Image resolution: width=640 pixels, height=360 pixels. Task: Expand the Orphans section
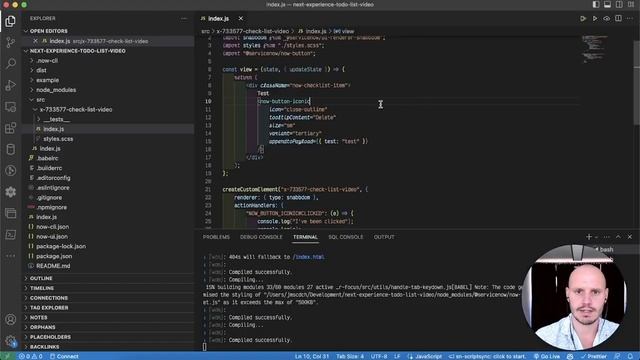[42, 327]
